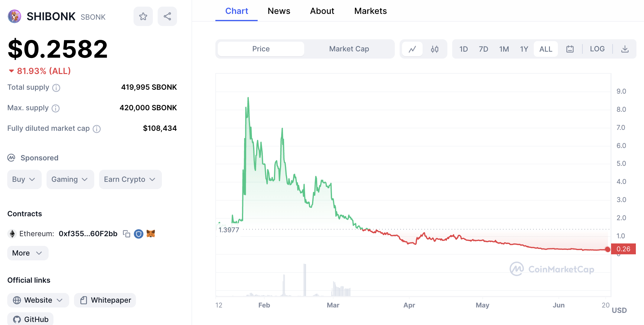Click the Sponsored CoinMarketCap icon
Screen dimensions: 644x325
coord(11,158)
